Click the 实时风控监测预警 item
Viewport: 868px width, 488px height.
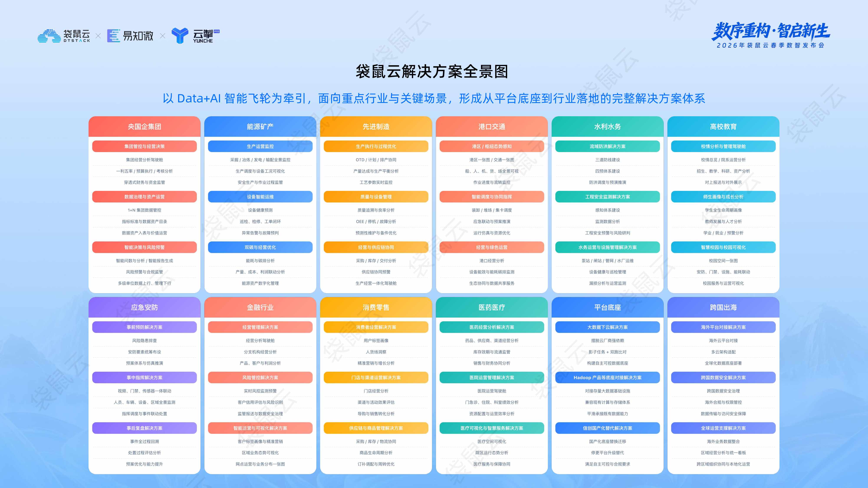pos(260,391)
